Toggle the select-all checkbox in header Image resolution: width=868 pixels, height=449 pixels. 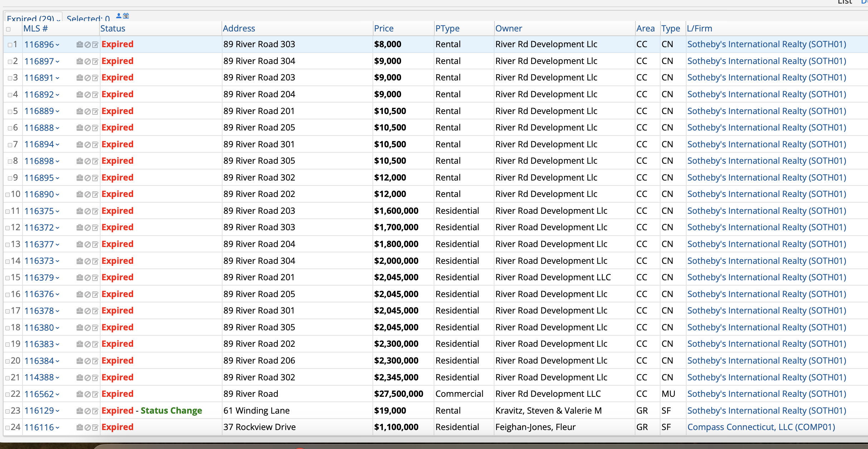pyautogui.click(x=8, y=29)
